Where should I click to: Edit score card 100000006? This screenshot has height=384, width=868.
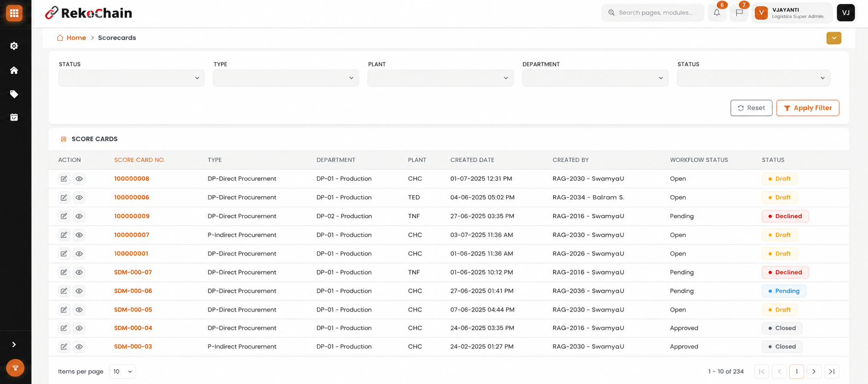point(64,198)
